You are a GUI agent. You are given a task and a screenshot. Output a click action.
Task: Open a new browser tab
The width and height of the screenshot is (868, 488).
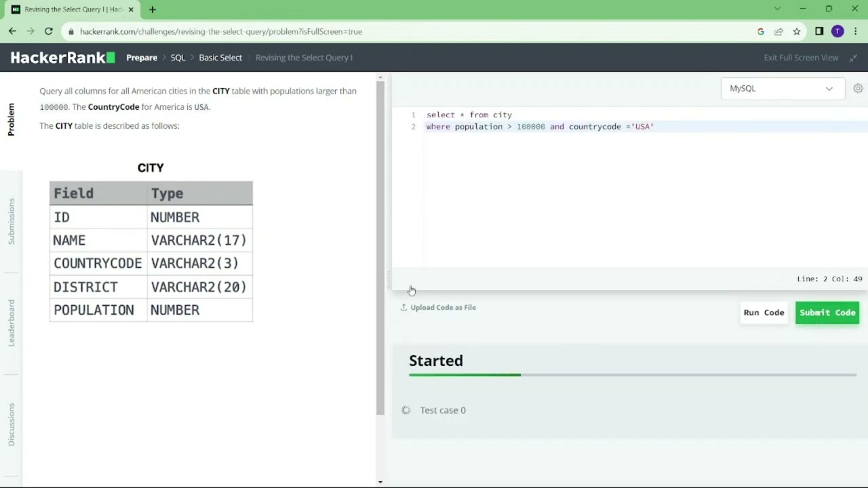coord(153,9)
